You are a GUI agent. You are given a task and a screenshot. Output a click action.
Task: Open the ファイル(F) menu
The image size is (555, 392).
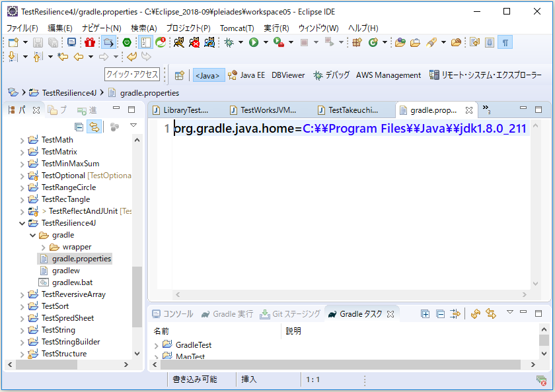click(x=22, y=28)
